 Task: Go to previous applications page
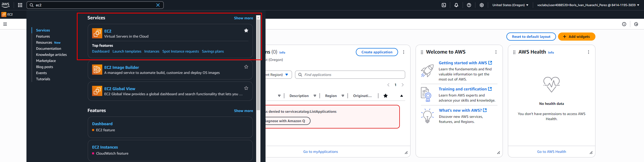(x=388, y=85)
